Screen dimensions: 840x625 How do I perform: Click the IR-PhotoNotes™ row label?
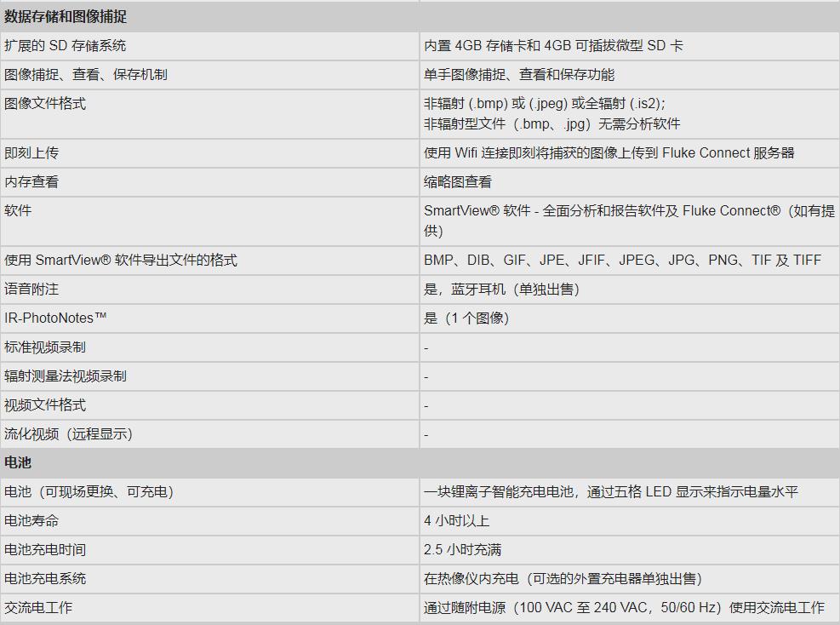55,318
